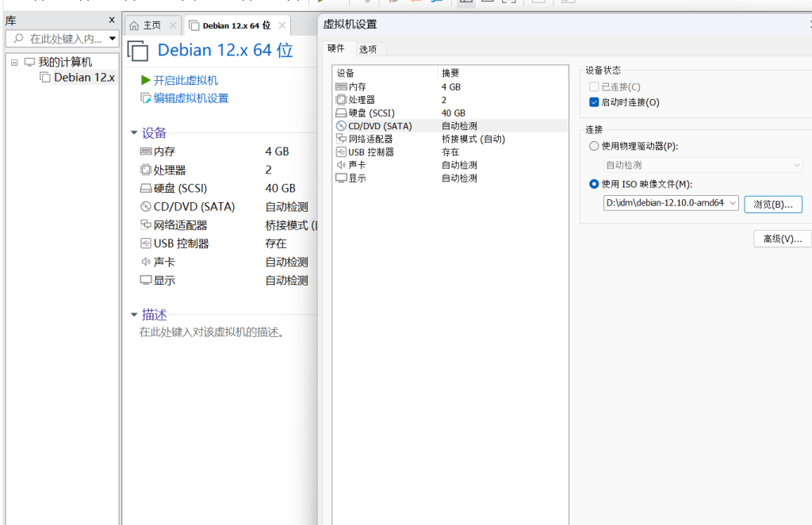Open the ISO image path dropdown
The width and height of the screenshot is (812, 525).
coord(732,204)
